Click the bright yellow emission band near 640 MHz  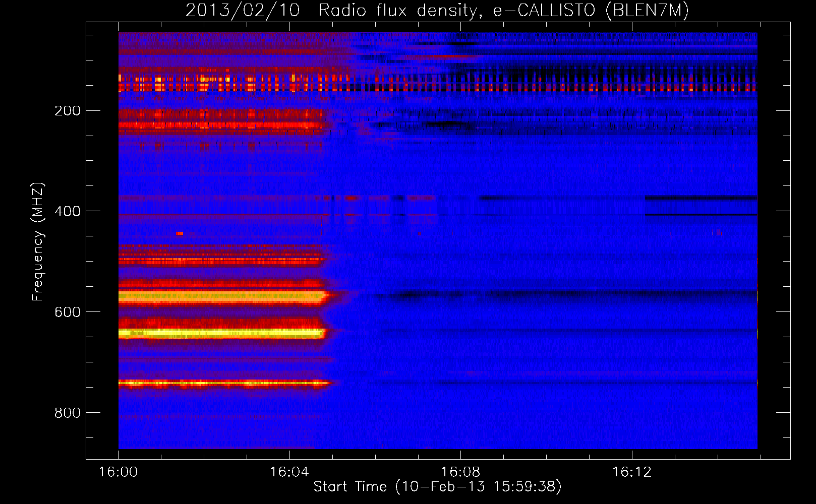point(222,333)
